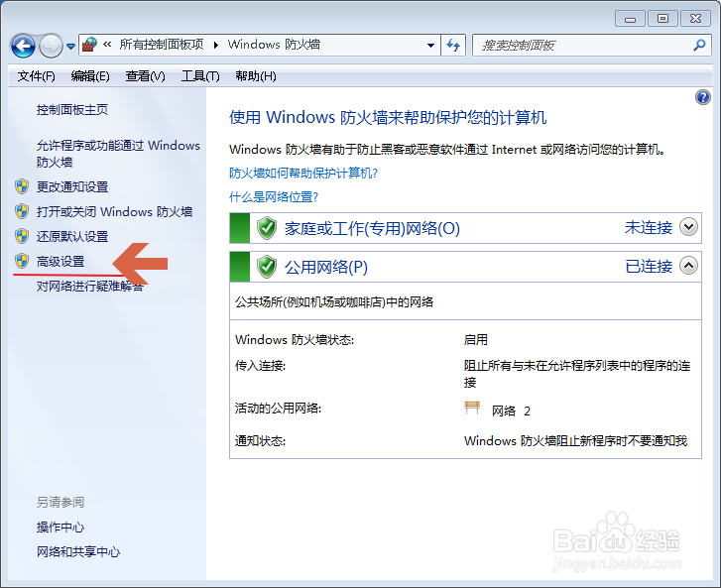Screen dimensions: 721x588
Task: Open the 文件(F) menu
Action: [x=37, y=76]
